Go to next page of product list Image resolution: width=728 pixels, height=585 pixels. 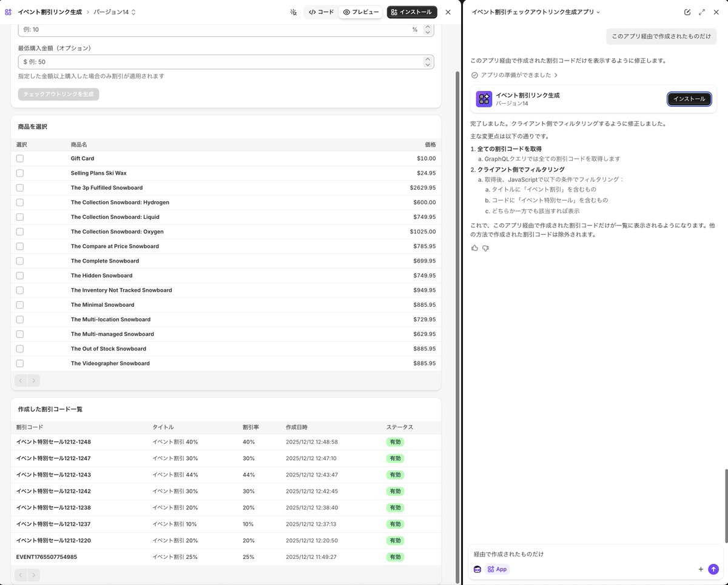point(33,381)
